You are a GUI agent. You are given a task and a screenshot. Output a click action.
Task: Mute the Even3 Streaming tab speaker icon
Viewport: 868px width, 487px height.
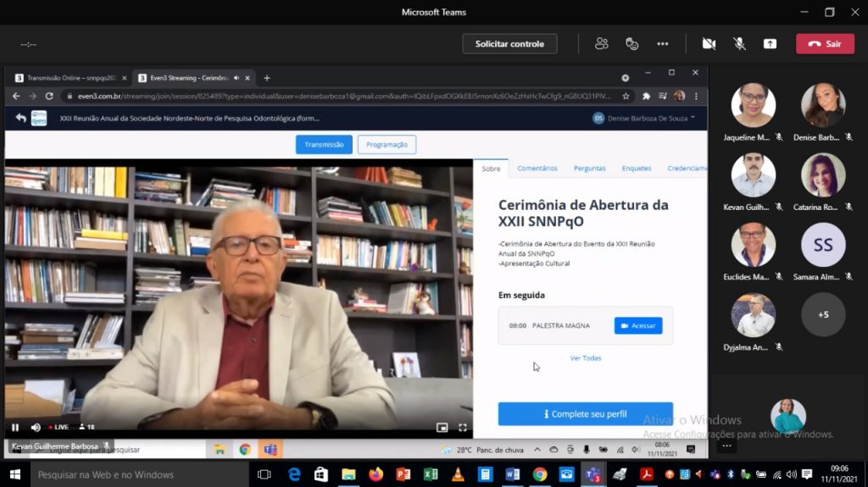click(236, 78)
